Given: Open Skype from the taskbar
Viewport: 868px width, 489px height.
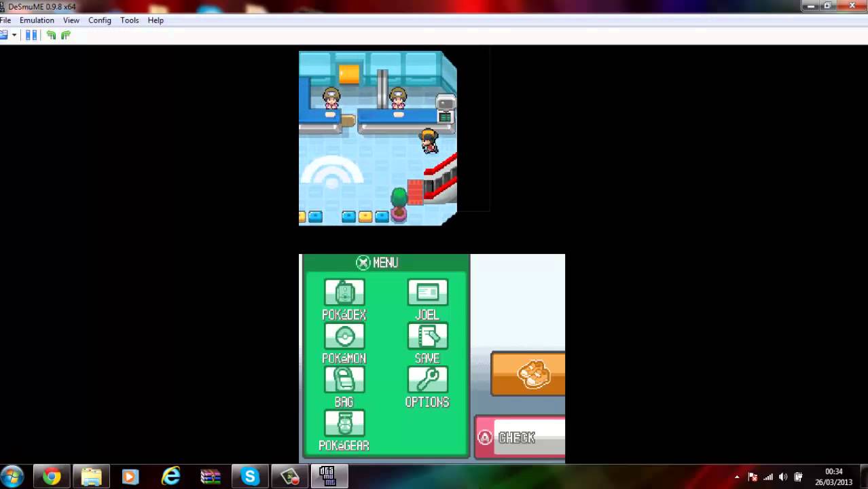Looking at the screenshot, I should tap(250, 477).
